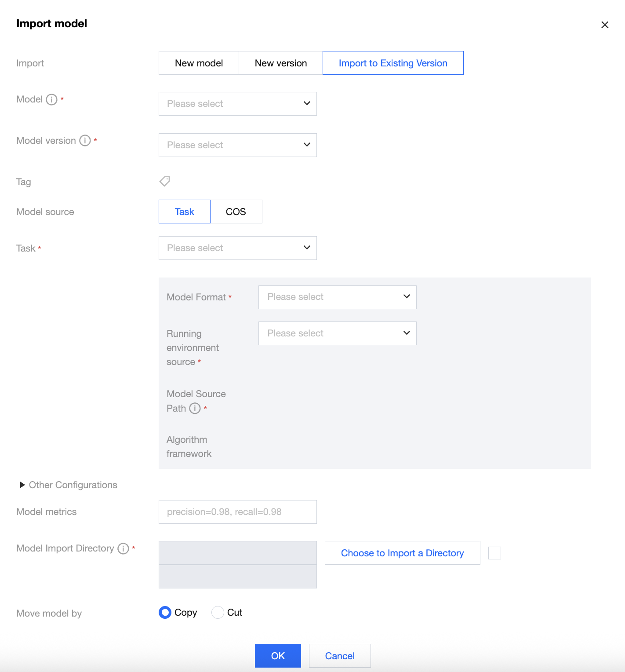Select COS as model source

tap(236, 212)
